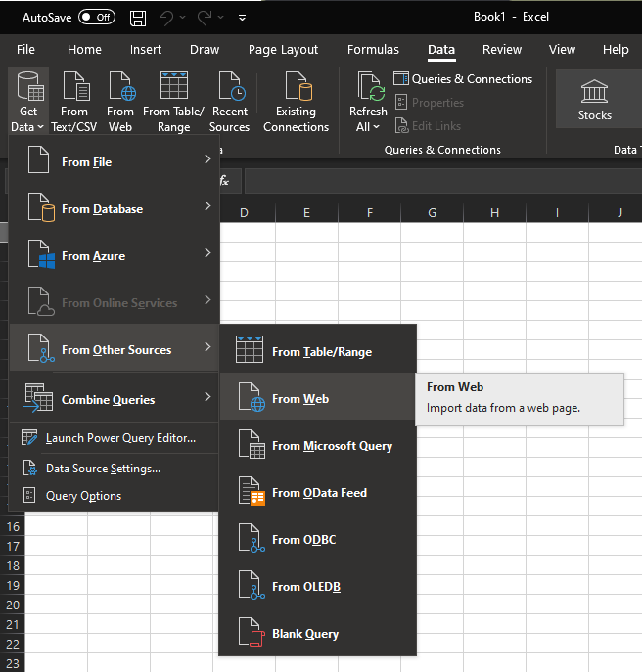Click From Web in the ribbon
The width and height of the screenshot is (642, 672).
[x=120, y=101]
